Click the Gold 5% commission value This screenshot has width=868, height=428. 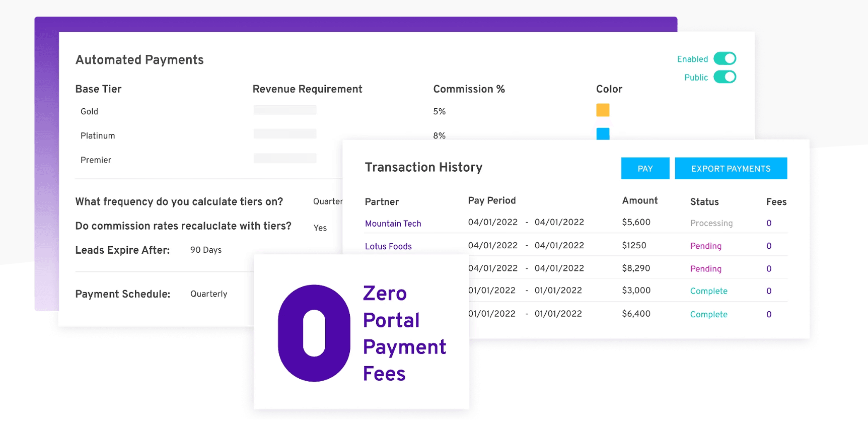click(x=439, y=112)
